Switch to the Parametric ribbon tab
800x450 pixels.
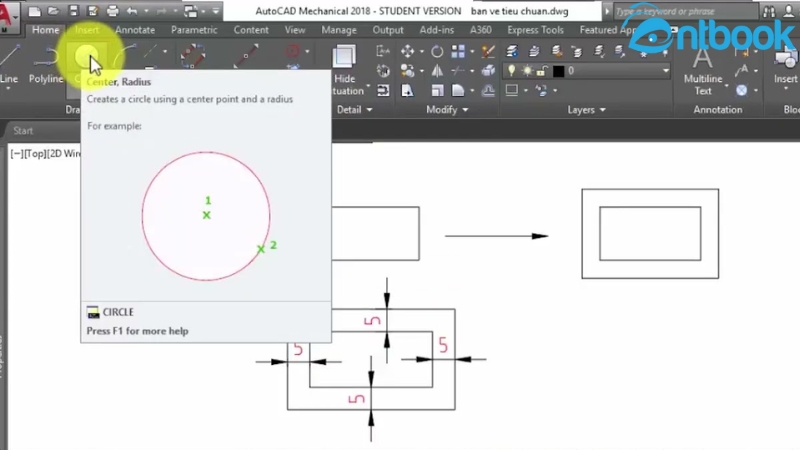(x=194, y=30)
